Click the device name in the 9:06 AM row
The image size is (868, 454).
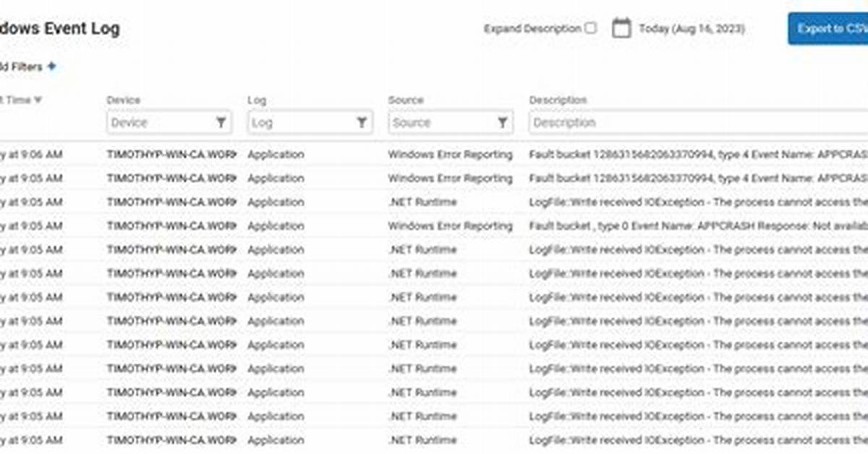click(x=171, y=154)
